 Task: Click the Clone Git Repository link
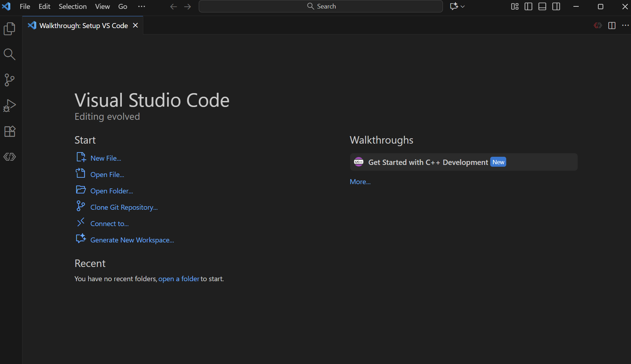124,207
